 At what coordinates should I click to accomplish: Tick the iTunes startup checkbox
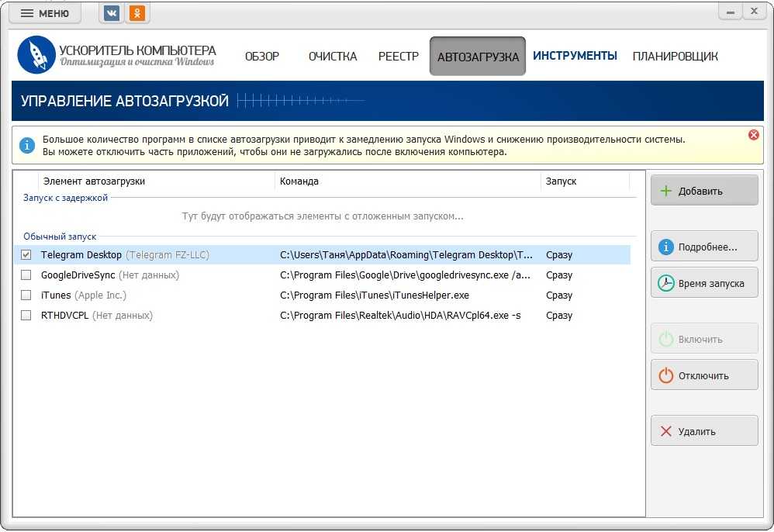pos(26,295)
